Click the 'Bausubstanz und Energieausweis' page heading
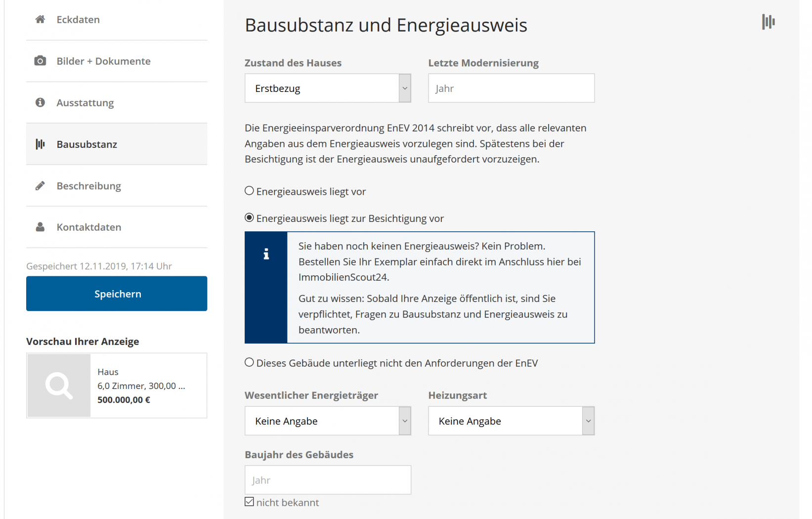The width and height of the screenshot is (812, 519). pyautogui.click(x=386, y=25)
